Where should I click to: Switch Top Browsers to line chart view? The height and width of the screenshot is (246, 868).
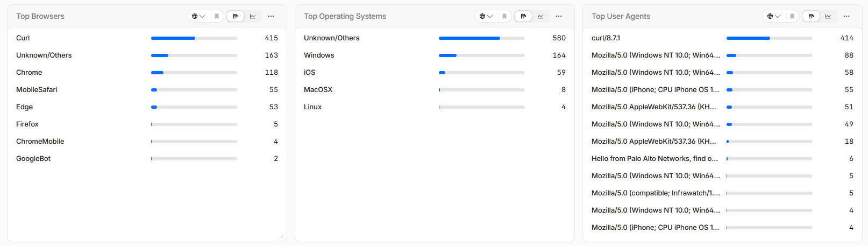[x=253, y=16]
